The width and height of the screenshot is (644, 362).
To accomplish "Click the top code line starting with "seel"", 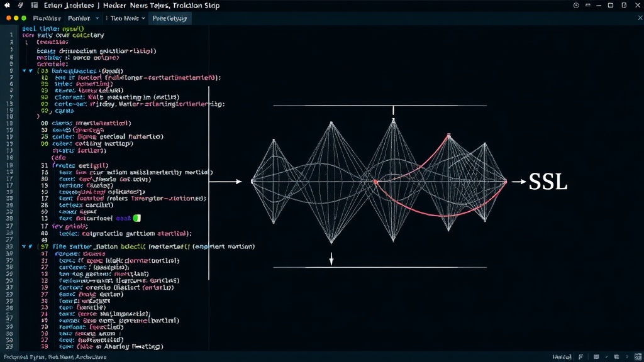I will (53, 29).
